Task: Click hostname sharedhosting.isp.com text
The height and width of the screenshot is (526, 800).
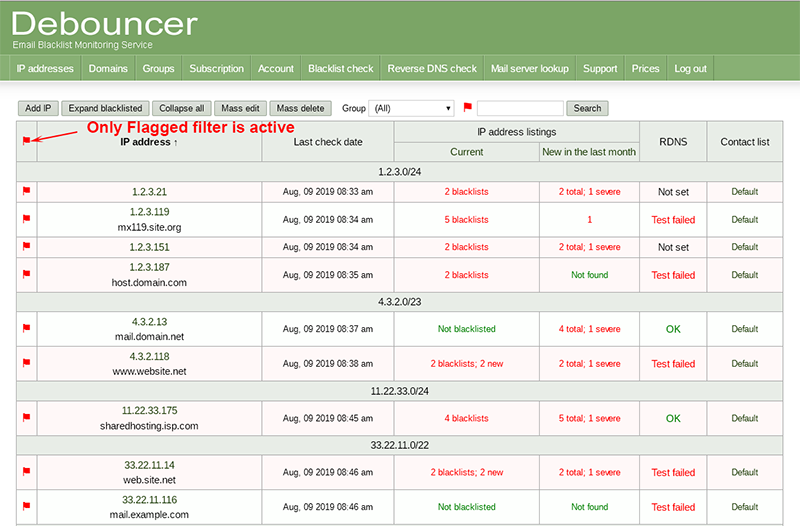Action: pos(149,426)
